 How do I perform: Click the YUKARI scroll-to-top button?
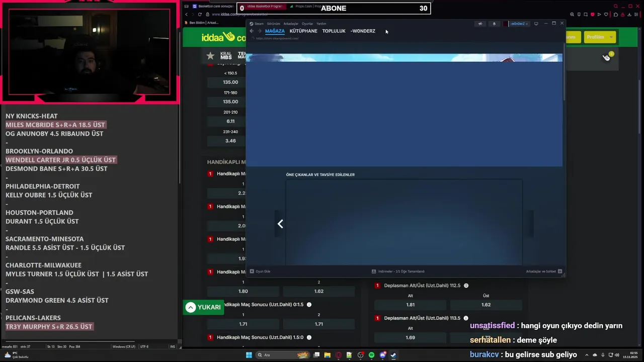click(x=203, y=307)
